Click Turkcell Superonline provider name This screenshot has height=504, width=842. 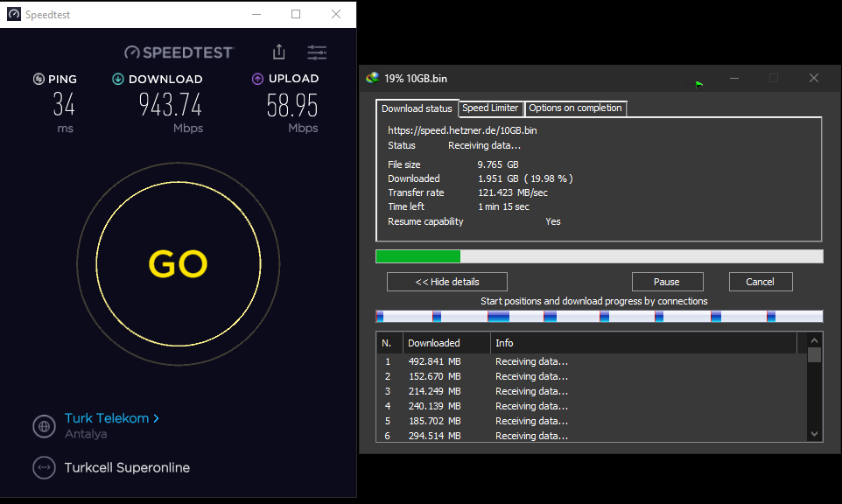127,467
